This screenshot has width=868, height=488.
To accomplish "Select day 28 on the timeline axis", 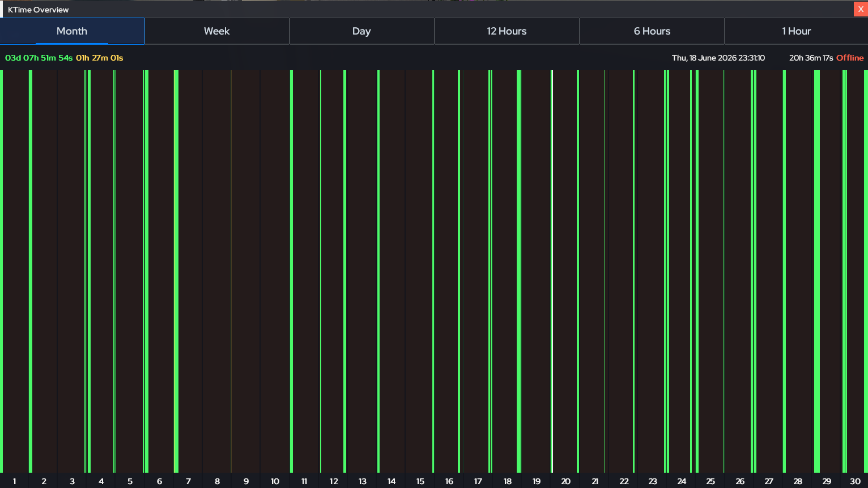I will (798, 481).
